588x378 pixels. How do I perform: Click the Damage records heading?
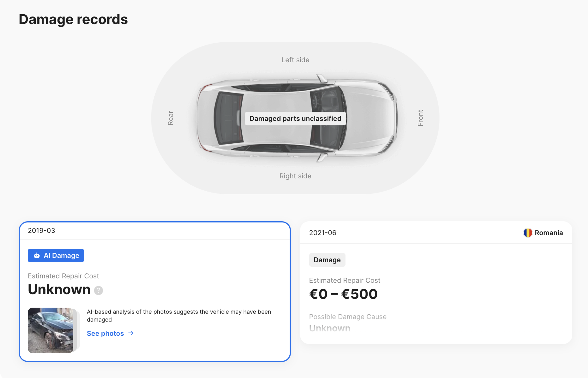(x=73, y=19)
